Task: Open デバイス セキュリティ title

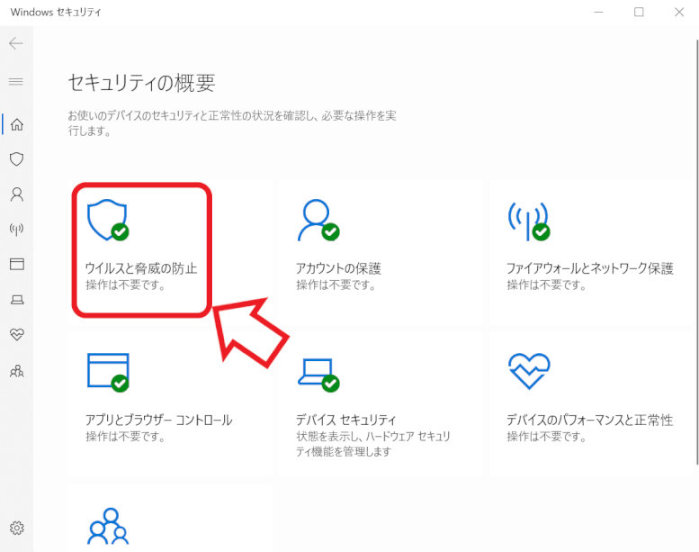Action: coord(346,420)
